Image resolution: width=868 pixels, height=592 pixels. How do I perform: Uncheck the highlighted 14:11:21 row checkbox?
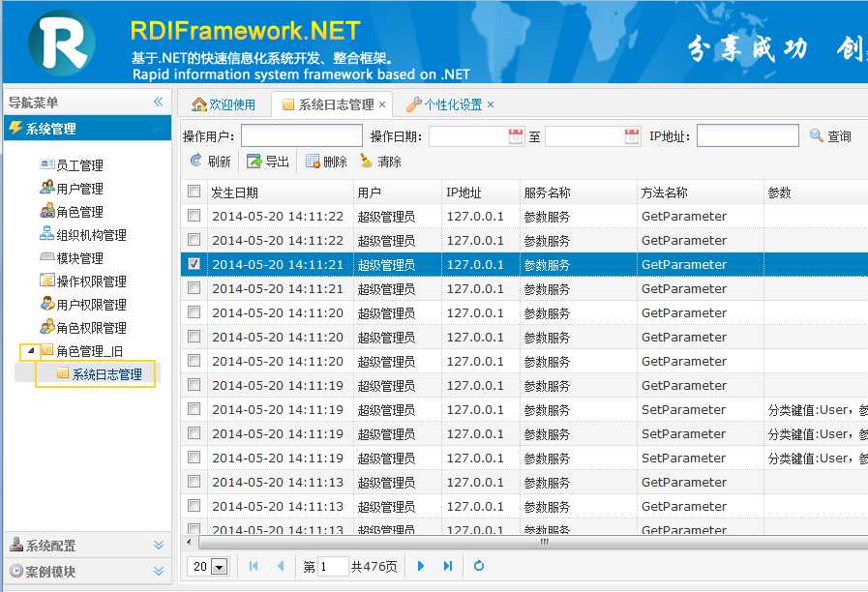click(x=194, y=263)
